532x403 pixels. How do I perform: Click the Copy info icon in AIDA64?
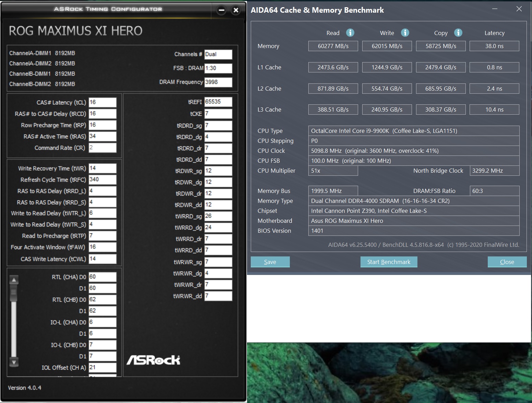tap(458, 33)
